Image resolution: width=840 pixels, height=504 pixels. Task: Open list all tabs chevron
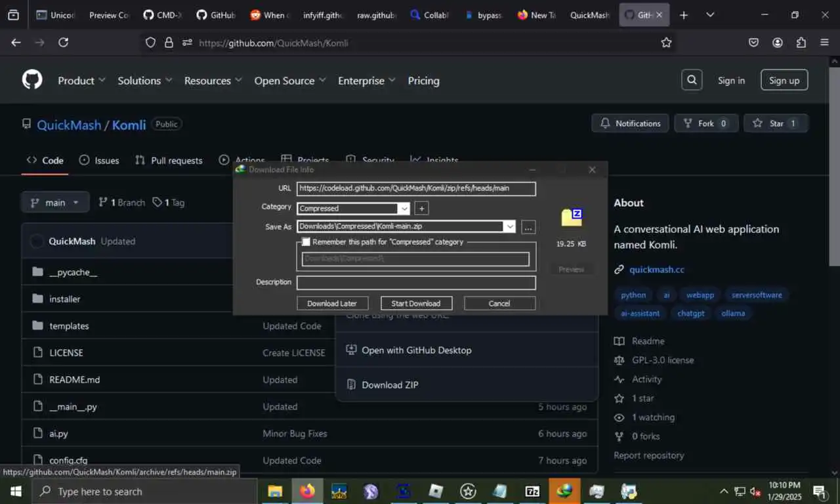click(x=710, y=14)
